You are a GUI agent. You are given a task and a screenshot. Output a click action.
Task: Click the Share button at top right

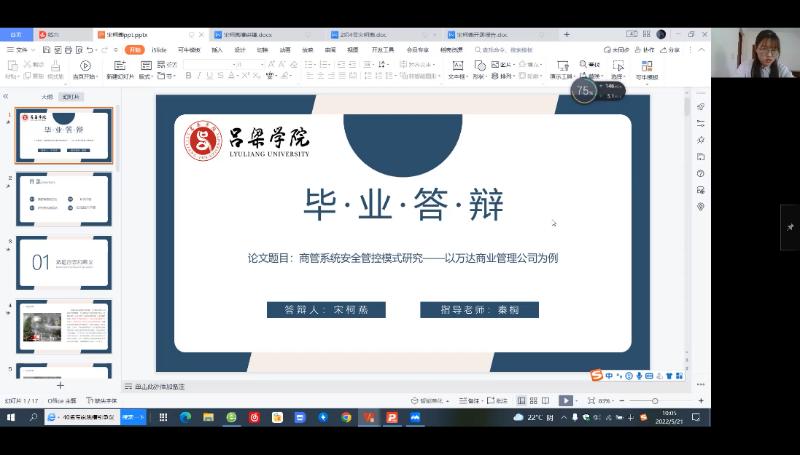click(x=672, y=49)
